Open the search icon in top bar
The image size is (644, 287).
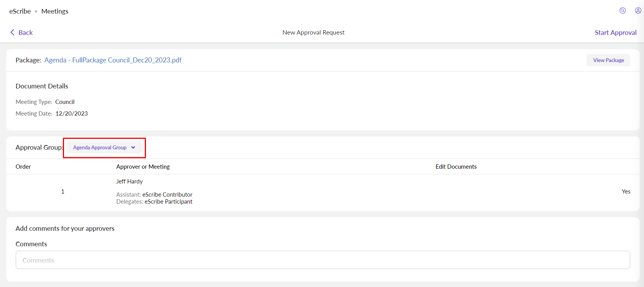coord(622,10)
